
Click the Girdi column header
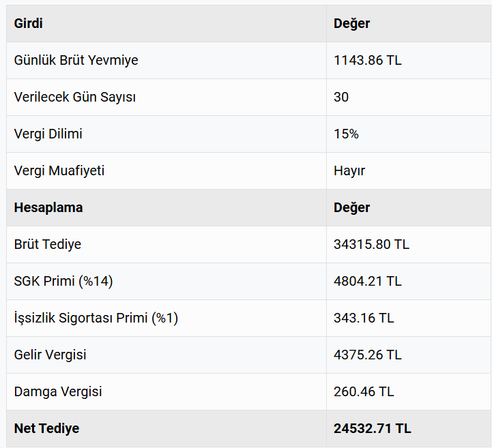coord(29,23)
